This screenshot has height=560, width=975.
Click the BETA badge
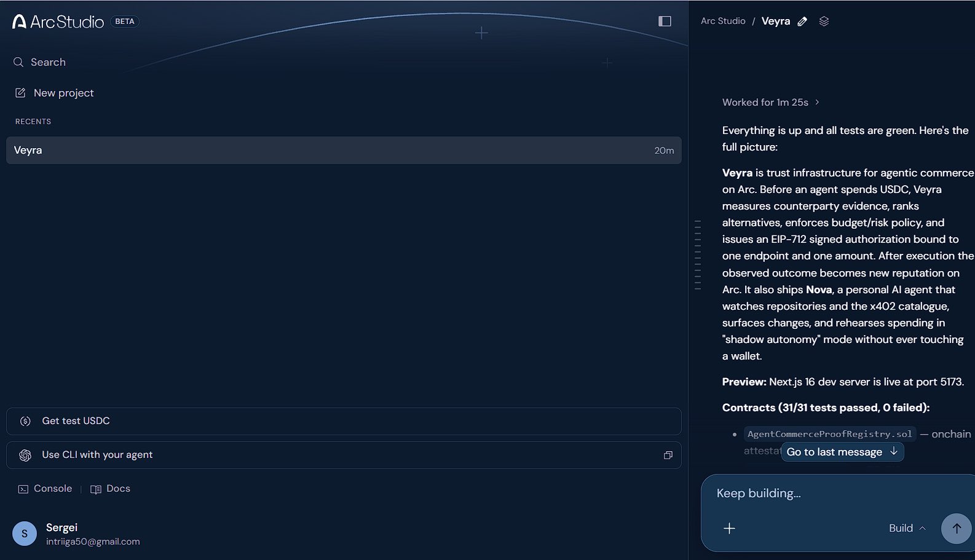click(x=125, y=22)
